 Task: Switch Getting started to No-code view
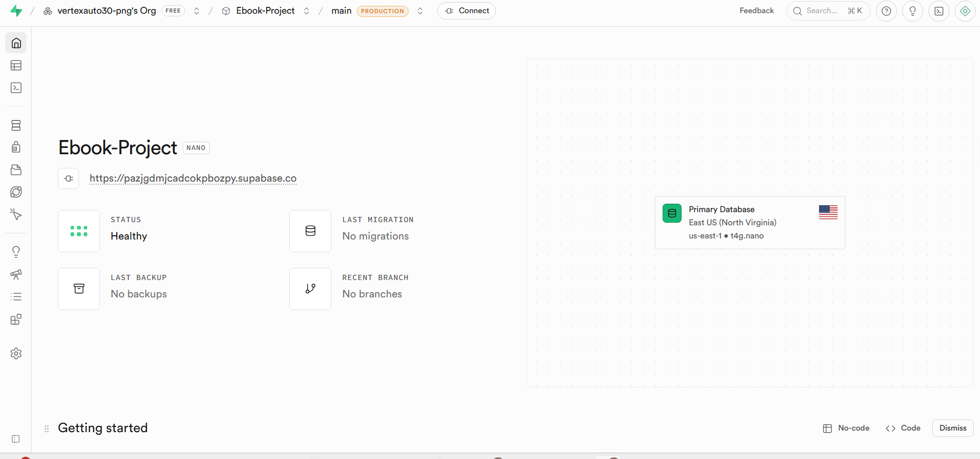point(846,428)
